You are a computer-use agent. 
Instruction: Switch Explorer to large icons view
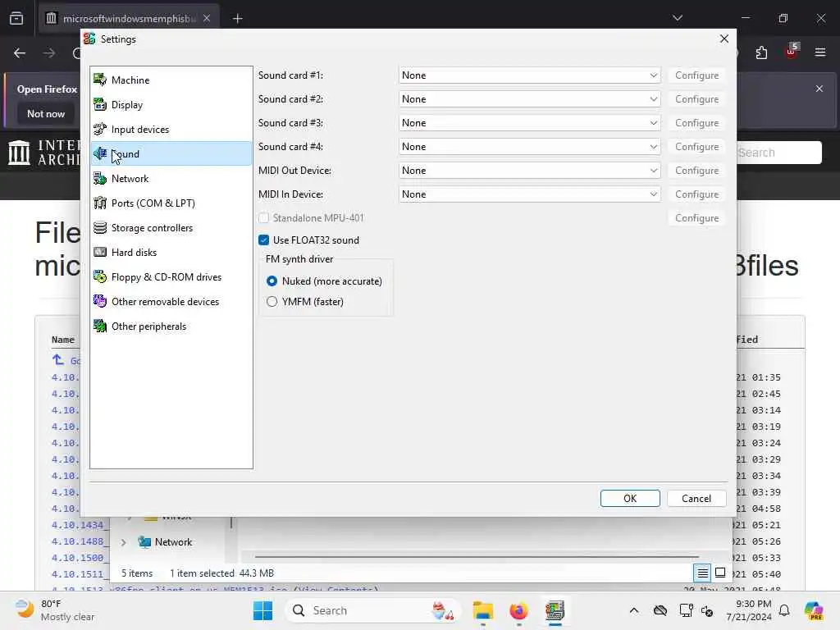(720, 573)
